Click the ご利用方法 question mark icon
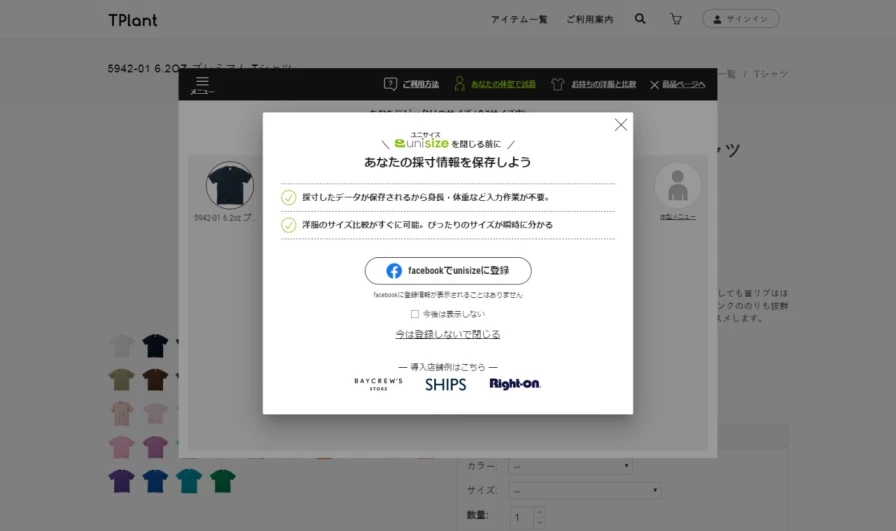The width and height of the screenshot is (896, 531). [391, 84]
